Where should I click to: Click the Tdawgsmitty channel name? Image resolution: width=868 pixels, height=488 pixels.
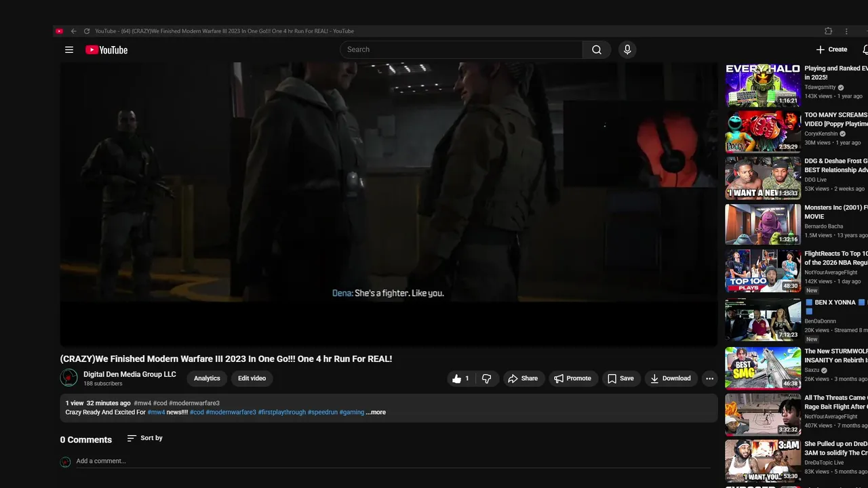(x=820, y=87)
